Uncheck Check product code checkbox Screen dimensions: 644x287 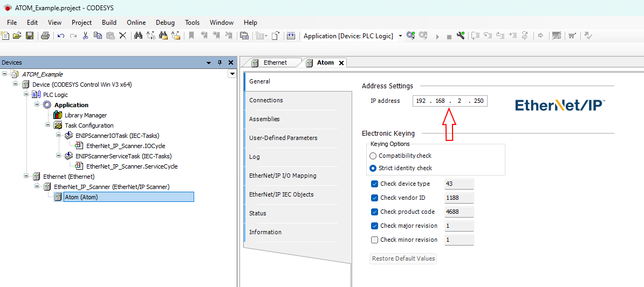[374, 212]
